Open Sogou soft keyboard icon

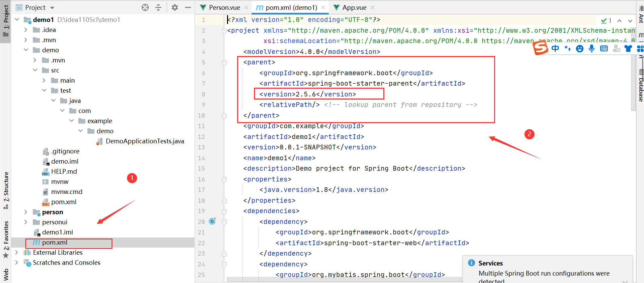604,49
